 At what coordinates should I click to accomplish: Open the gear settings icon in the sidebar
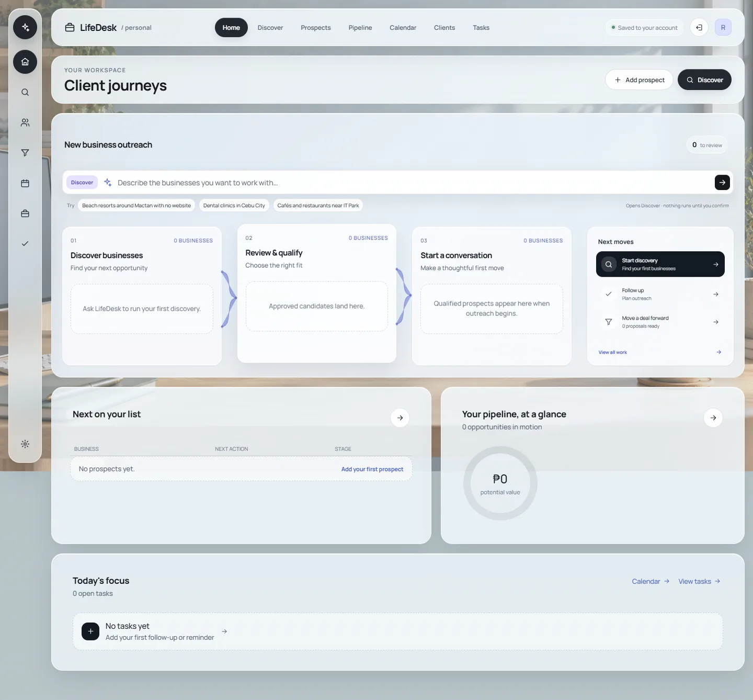(25, 444)
